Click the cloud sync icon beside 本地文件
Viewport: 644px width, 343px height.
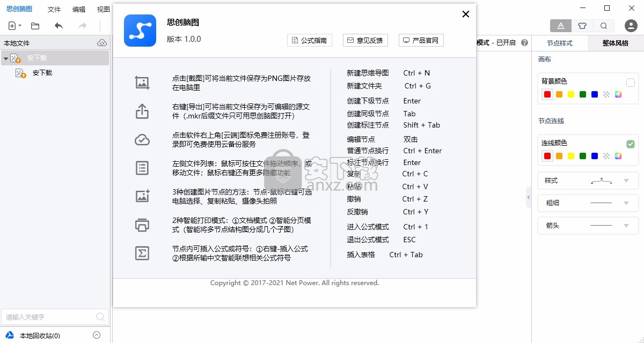pyautogui.click(x=102, y=43)
